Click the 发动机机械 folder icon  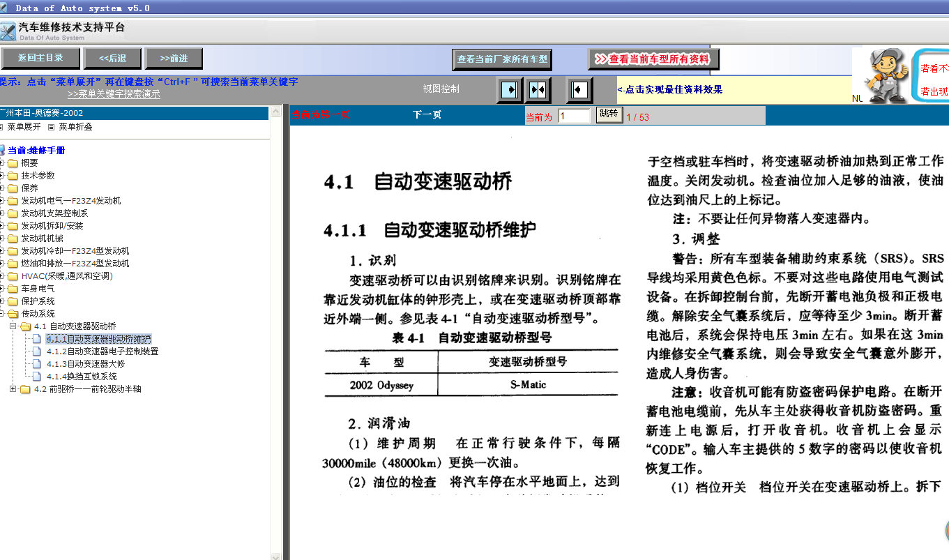click(13, 238)
